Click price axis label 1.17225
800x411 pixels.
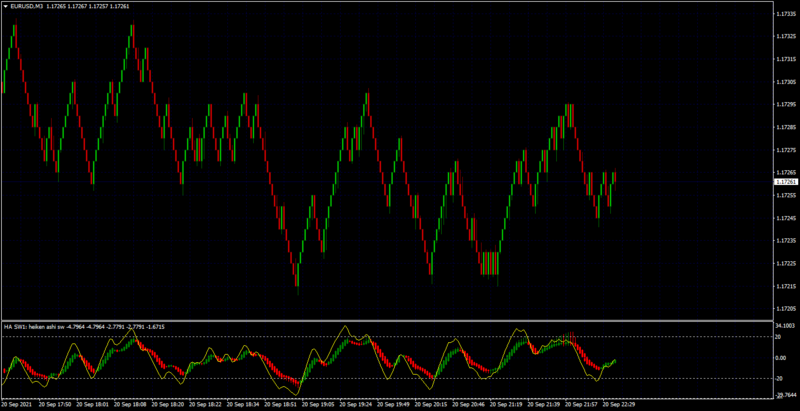786,263
